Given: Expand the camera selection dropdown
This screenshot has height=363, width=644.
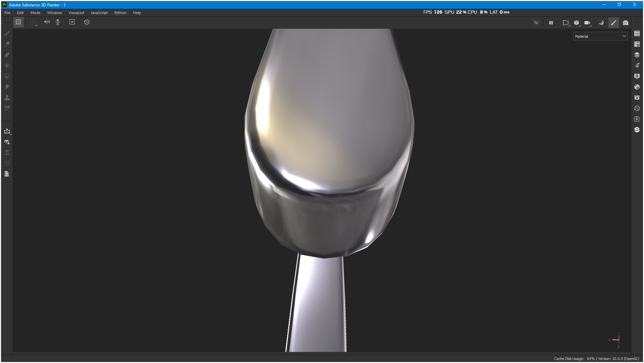Looking at the screenshot, I should tap(587, 23).
